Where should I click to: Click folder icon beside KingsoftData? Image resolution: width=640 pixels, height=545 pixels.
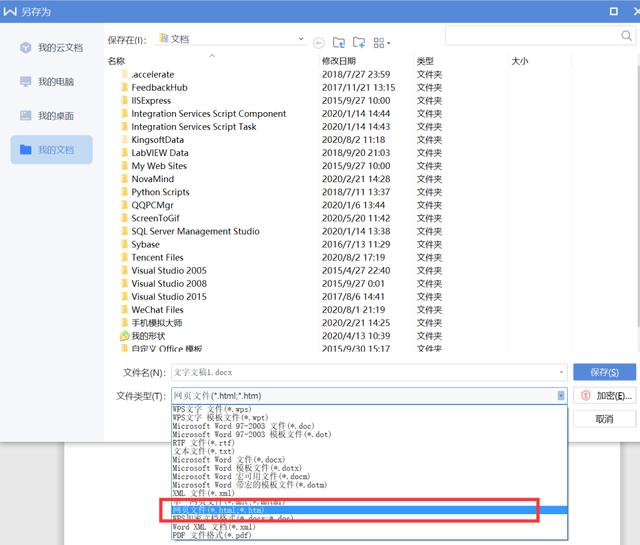pos(124,140)
